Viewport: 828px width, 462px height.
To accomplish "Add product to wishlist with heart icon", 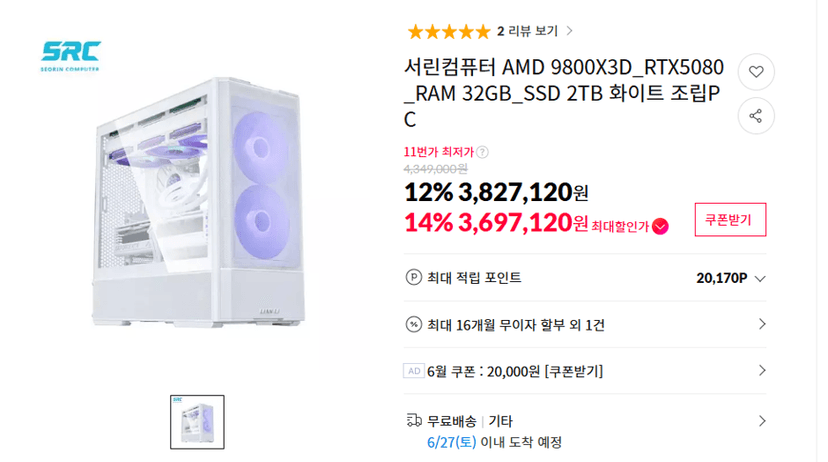I will 756,71.
